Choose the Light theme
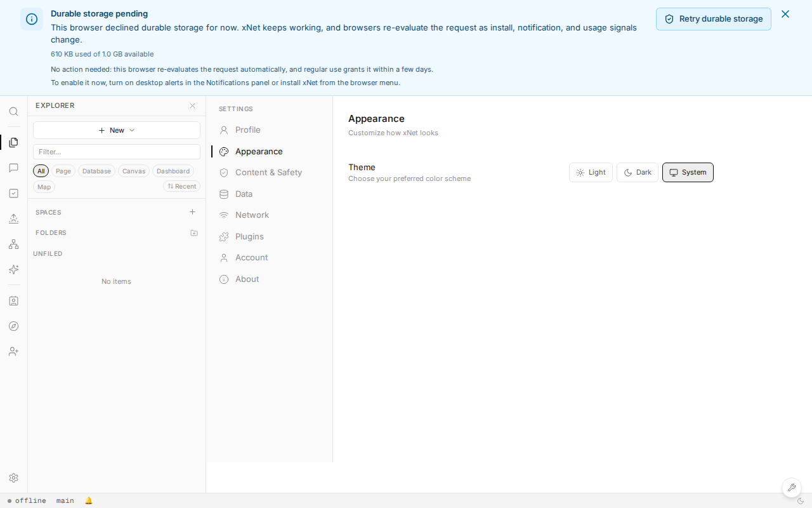Viewport: 812px width, 508px height. (591, 173)
